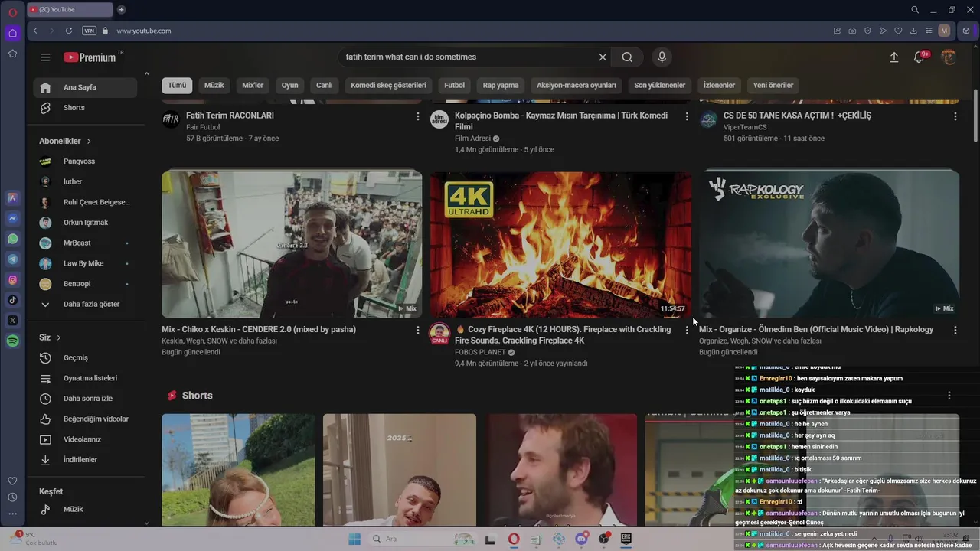Image resolution: width=980 pixels, height=551 pixels.
Task: Start voice search with the microphone
Action: coord(662,57)
